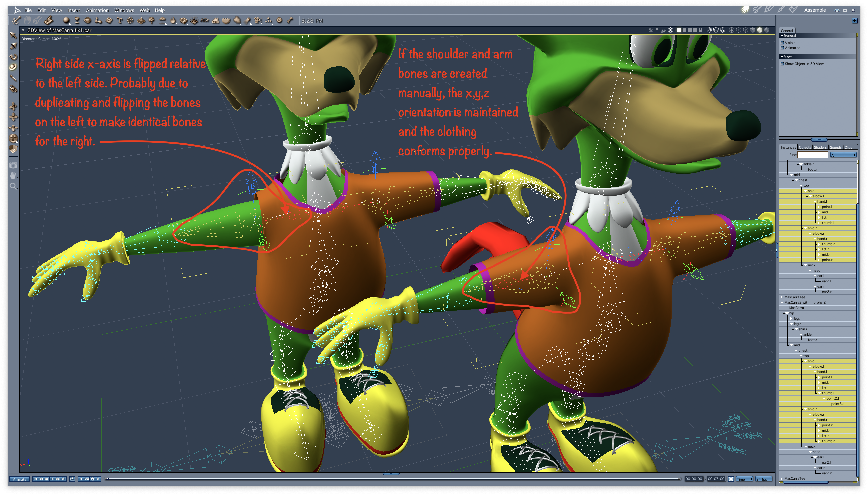Select the Rotate tool in left toolbar
868x495 pixels.
(13, 56)
